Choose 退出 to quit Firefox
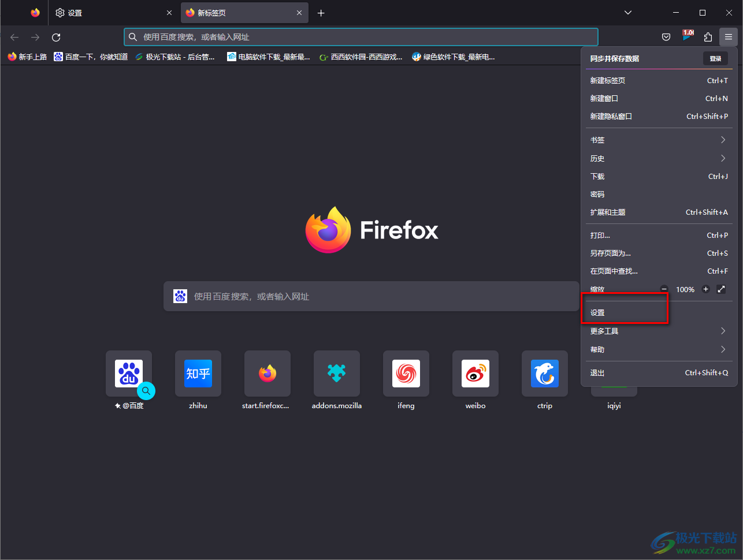Screen dimensions: 743x560 (659, 372)
